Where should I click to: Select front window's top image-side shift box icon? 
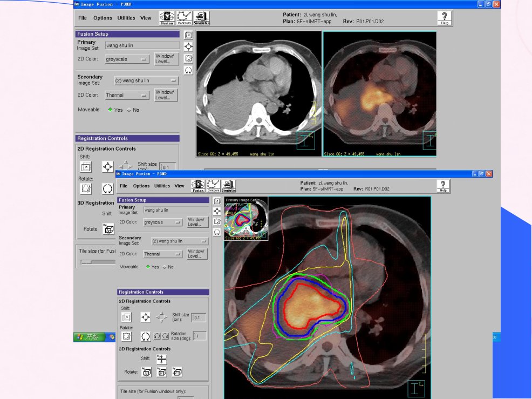click(217, 201)
